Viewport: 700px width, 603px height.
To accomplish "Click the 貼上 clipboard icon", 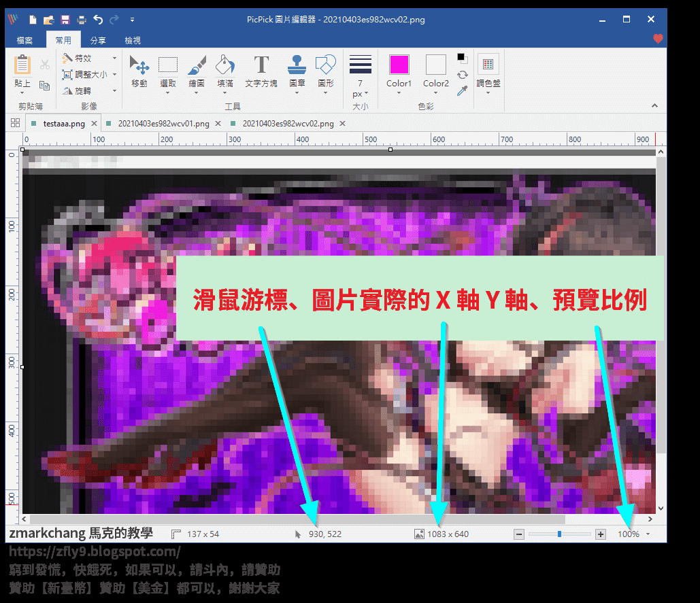I will [22, 65].
